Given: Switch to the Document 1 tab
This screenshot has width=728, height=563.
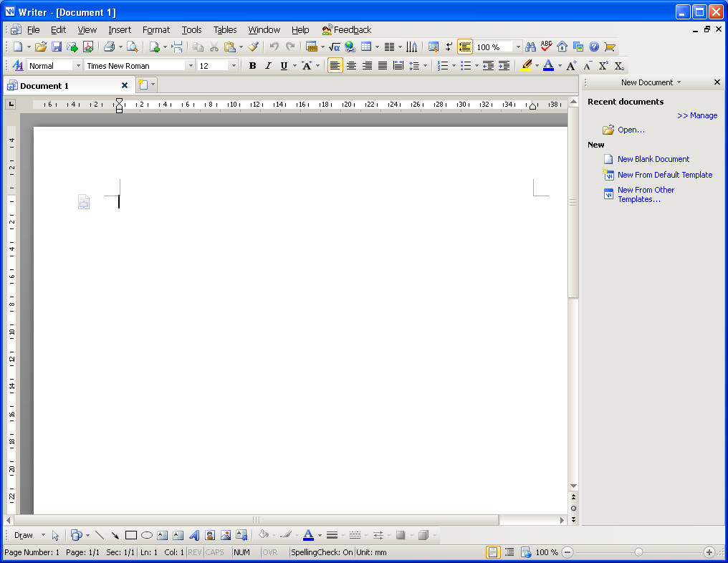Looking at the screenshot, I should click(x=44, y=86).
